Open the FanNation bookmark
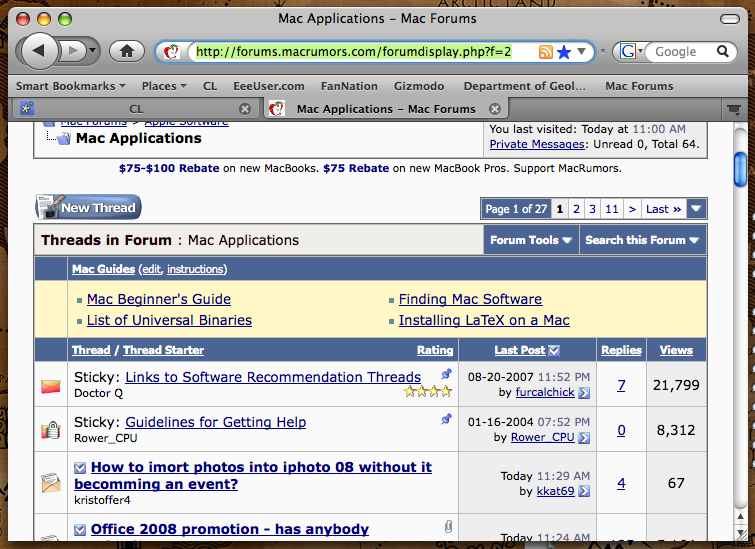Viewport: 755px width, 549px height. click(x=349, y=86)
